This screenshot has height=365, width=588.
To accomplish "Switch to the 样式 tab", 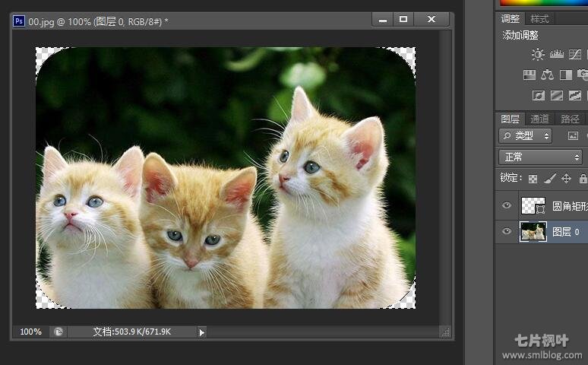I will pos(539,18).
